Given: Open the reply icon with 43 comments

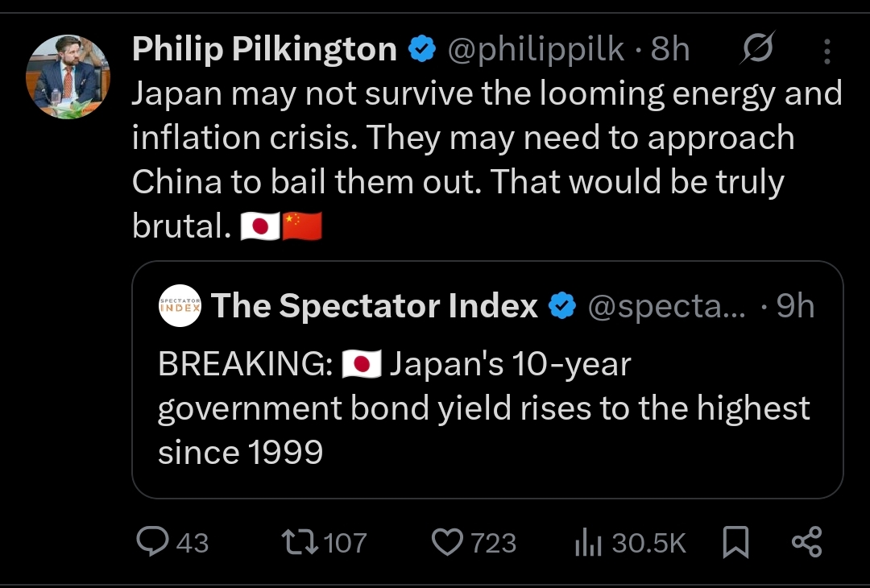Looking at the screenshot, I should (151, 542).
